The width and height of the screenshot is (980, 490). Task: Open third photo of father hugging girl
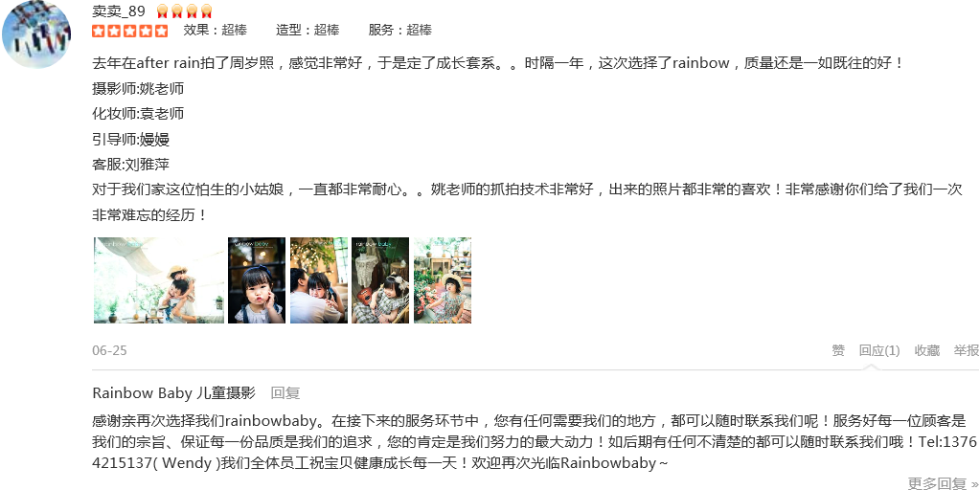319,280
